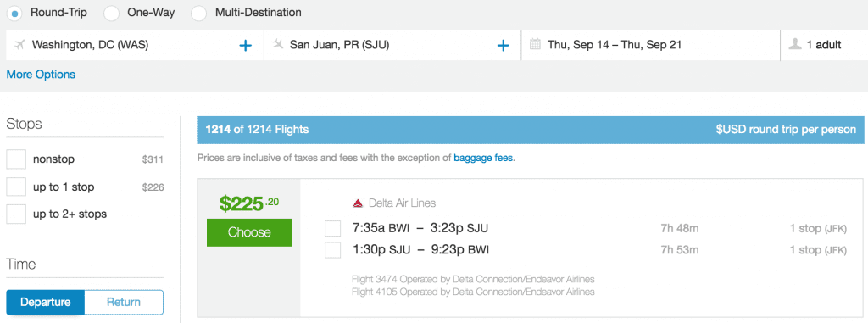
Task: Check the nonstop filter box
Action: [x=16, y=159]
